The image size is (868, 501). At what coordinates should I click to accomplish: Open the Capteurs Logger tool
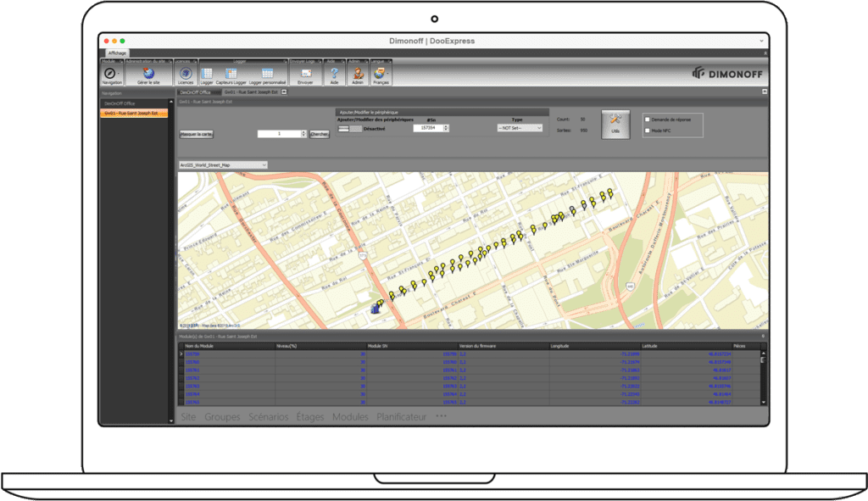(x=230, y=74)
